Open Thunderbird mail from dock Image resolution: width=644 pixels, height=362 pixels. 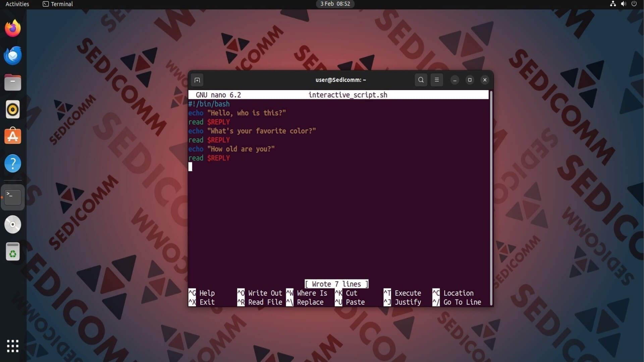pos(13,56)
